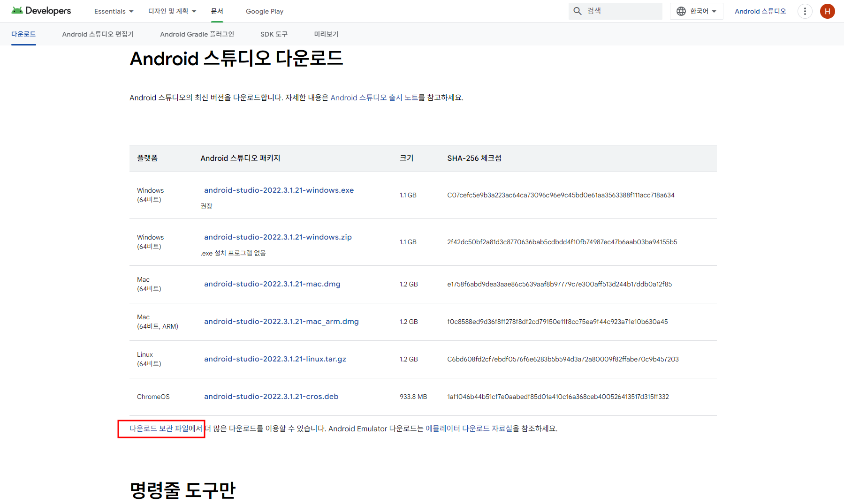Image resolution: width=844 pixels, height=504 pixels.
Task: Open the 다운로드 보관 파일 link
Action: (x=159, y=429)
